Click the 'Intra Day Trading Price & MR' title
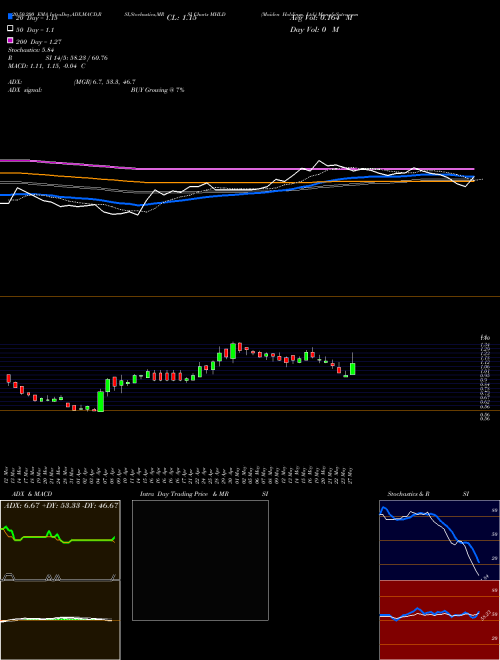 coord(184,494)
